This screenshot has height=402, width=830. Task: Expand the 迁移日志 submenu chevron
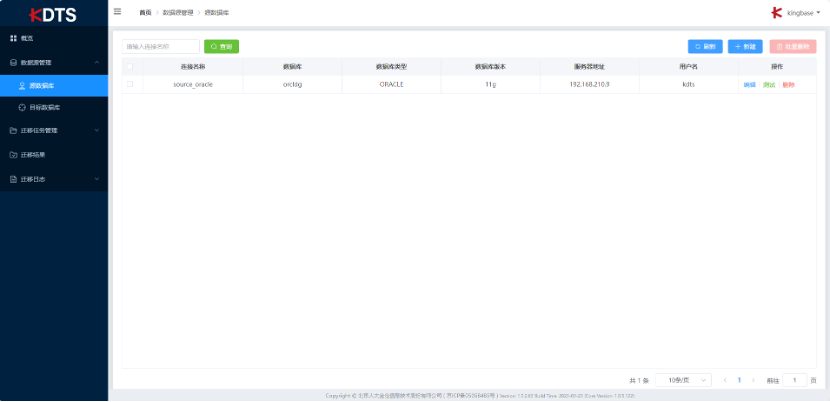(x=97, y=180)
